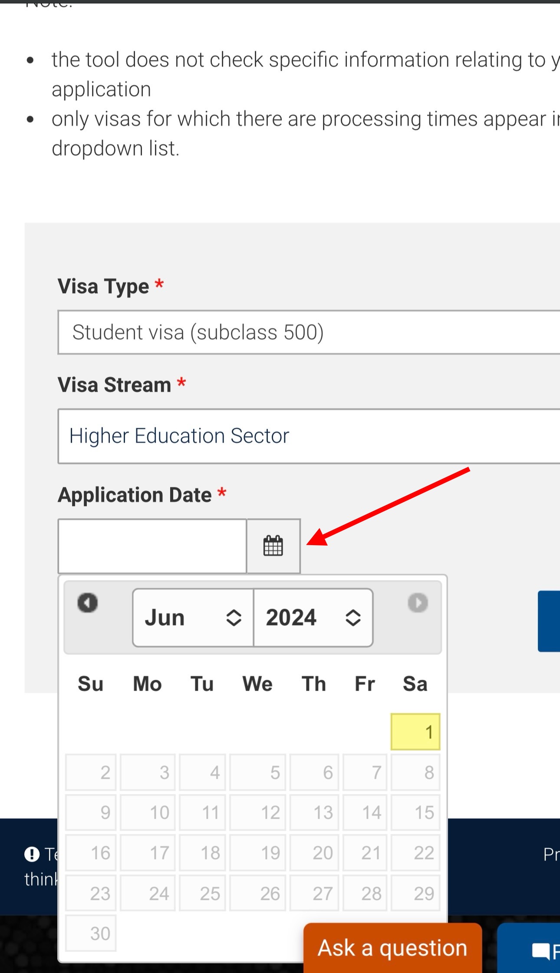Screen dimensions: 560x973
Task: Select date 21 in the calendar
Action: coord(365,853)
